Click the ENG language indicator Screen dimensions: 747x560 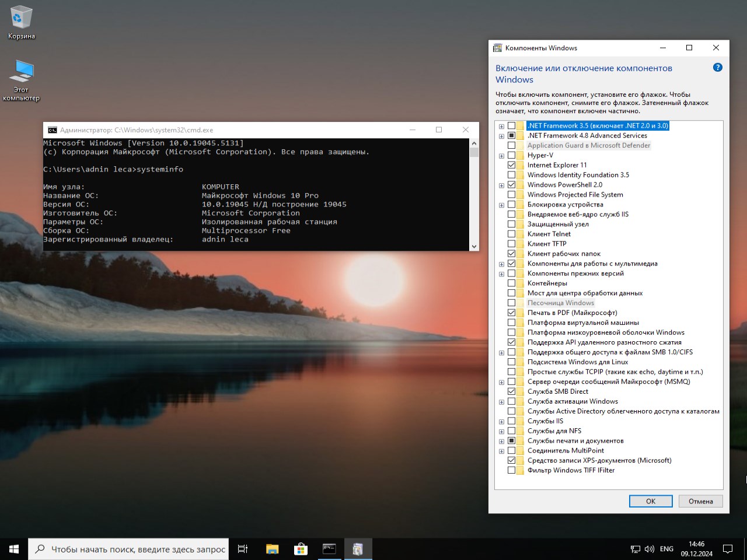(666, 549)
